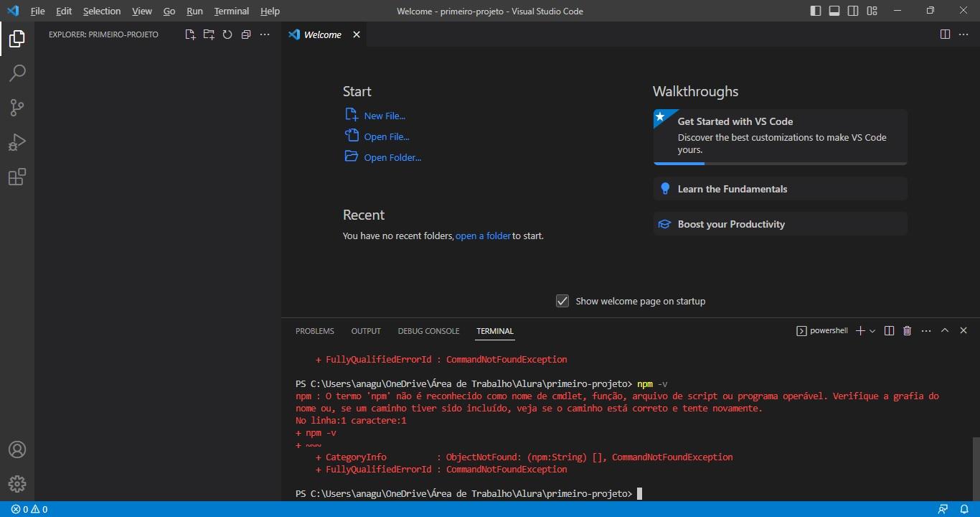980x517 pixels.
Task: Open Get Started with VS Code walkthrough
Action: click(780, 136)
